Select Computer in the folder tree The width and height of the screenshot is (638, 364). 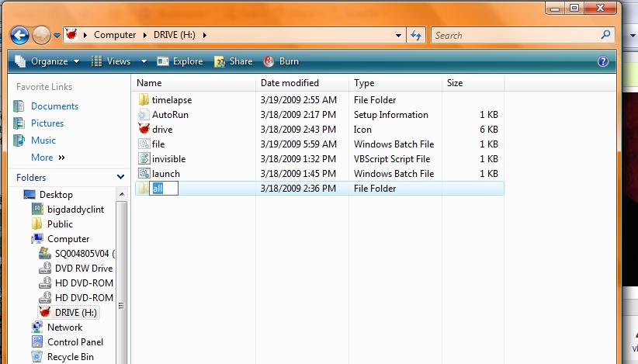coord(68,239)
